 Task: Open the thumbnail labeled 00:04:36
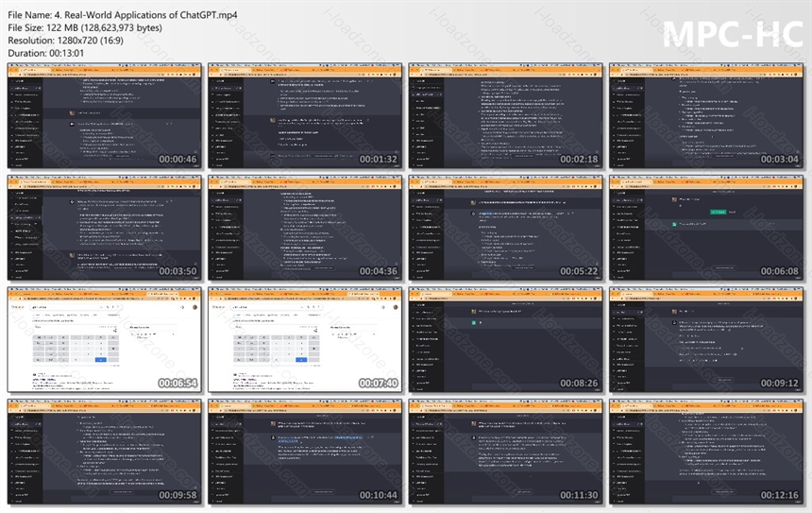pos(305,228)
